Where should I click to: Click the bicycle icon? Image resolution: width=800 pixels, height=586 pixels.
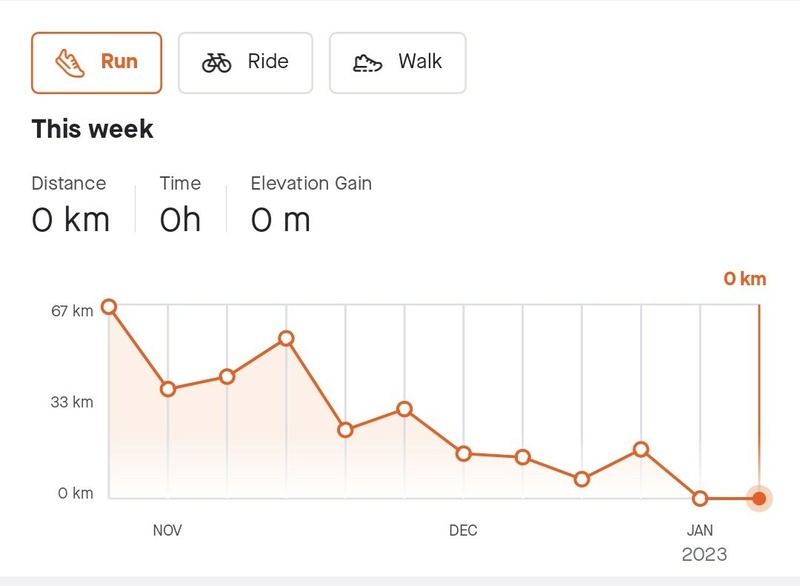click(216, 62)
